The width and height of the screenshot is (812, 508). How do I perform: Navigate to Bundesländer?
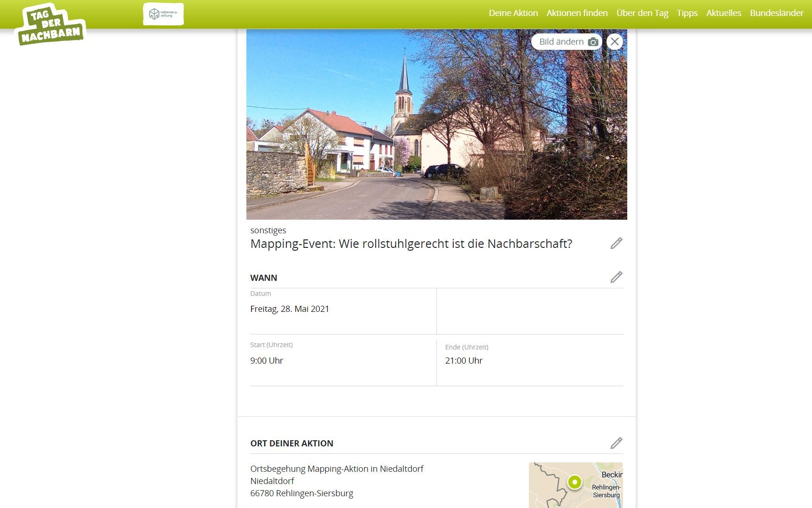777,13
